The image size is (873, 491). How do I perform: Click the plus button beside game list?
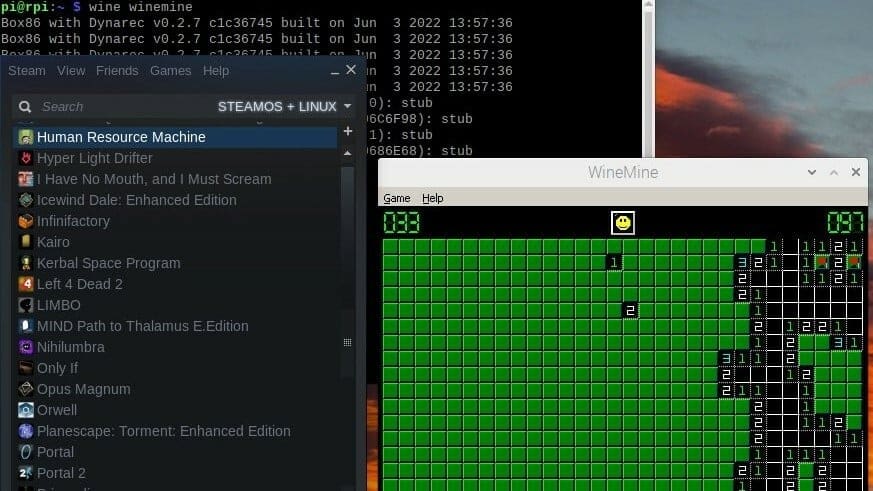[347, 131]
